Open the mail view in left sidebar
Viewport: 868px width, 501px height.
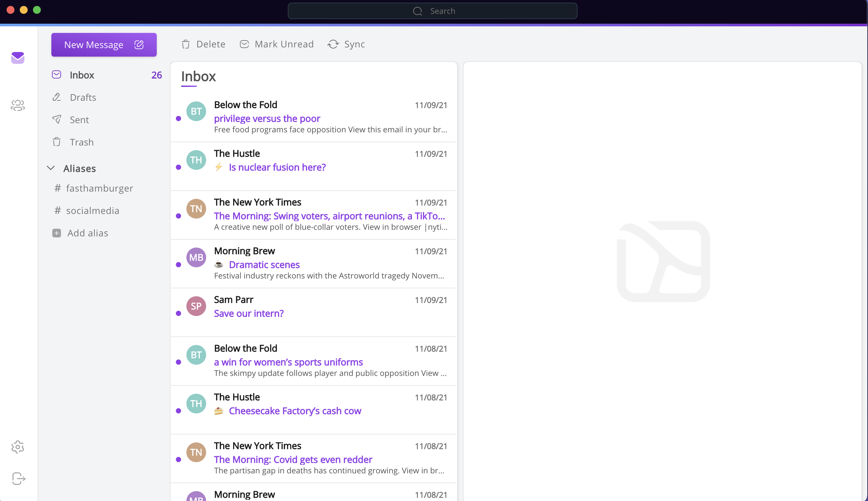[17, 58]
